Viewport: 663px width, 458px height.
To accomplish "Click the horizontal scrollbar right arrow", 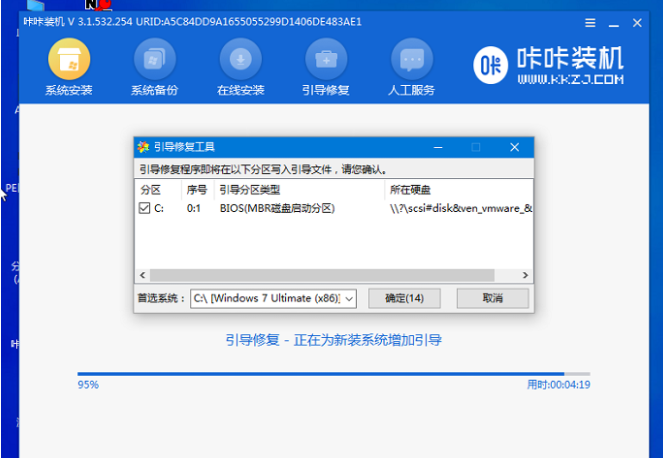I will coord(525,274).
